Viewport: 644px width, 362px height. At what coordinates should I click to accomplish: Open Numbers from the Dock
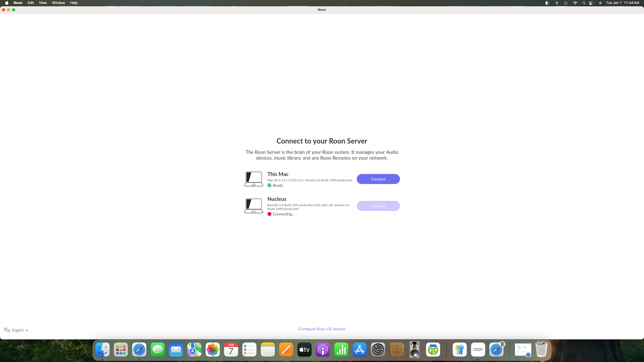[x=341, y=349]
